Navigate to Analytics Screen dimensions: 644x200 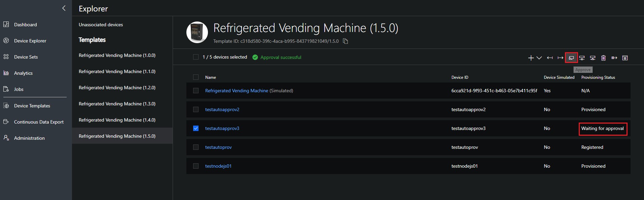click(23, 73)
